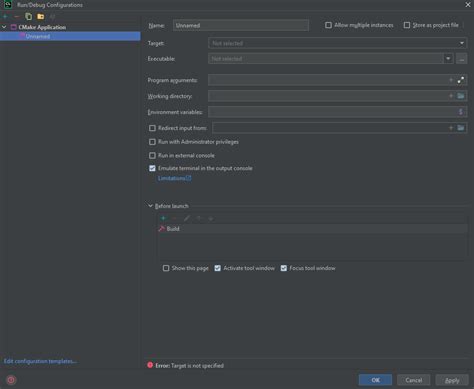Click the red error icon
This screenshot has height=389, width=474.
(x=150, y=365)
